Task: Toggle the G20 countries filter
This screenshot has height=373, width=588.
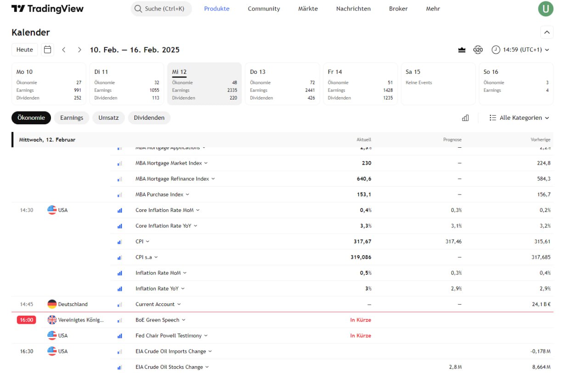Action: click(x=478, y=50)
